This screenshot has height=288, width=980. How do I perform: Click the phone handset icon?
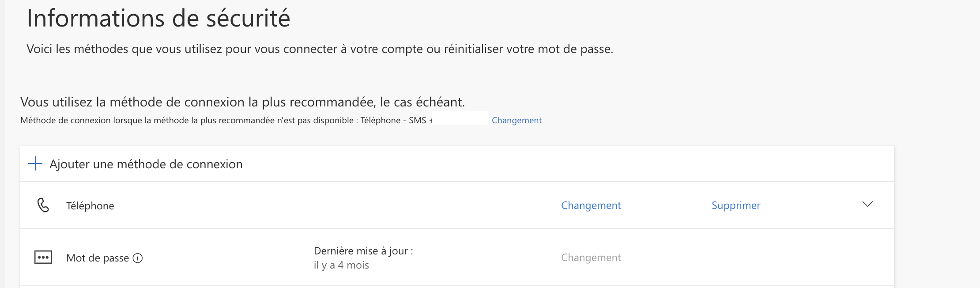coord(43,205)
